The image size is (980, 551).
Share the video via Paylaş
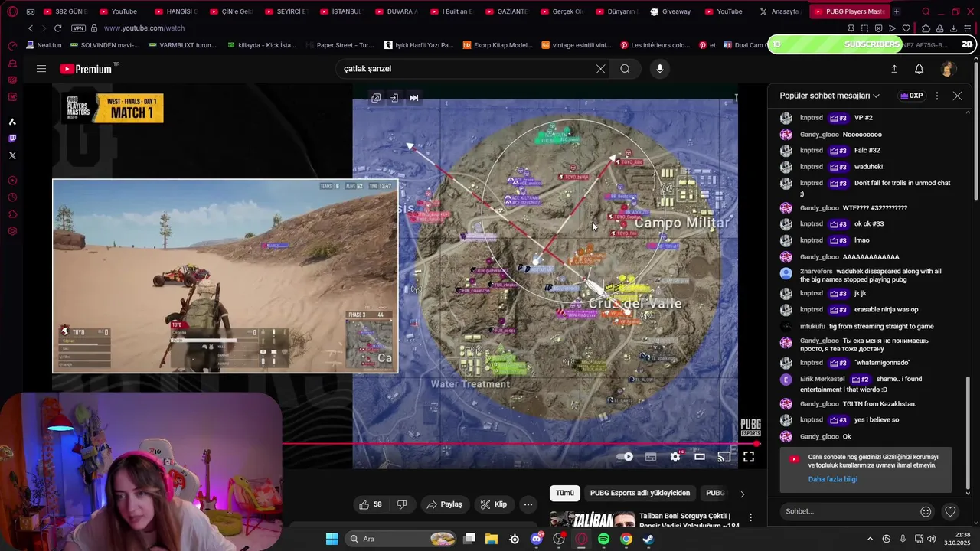(445, 504)
